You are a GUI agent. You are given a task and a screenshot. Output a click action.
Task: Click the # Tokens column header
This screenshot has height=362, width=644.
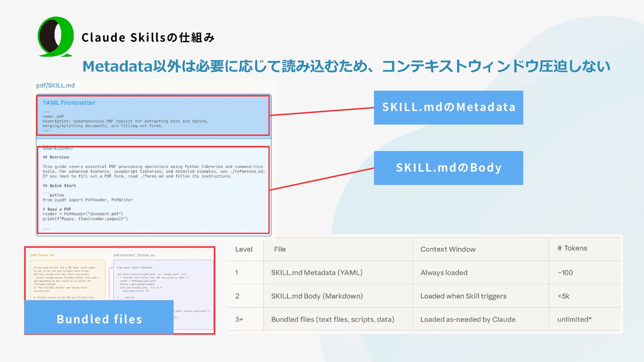point(572,248)
